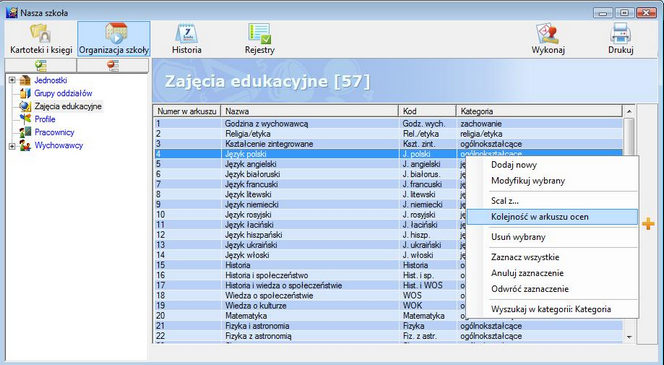
Task: Select row Język łaciński
Action: 310,225
